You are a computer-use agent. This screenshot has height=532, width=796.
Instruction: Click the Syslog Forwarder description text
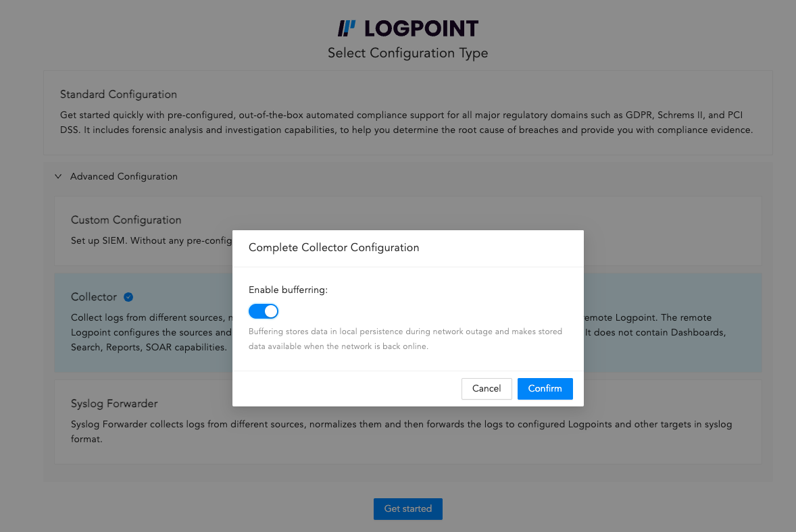coord(401,431)
